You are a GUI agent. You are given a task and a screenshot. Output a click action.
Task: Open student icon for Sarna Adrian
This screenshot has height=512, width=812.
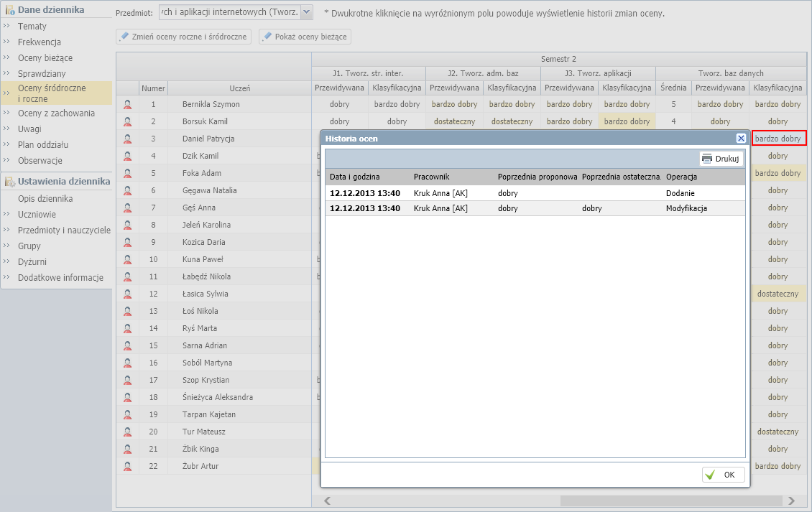127,345
